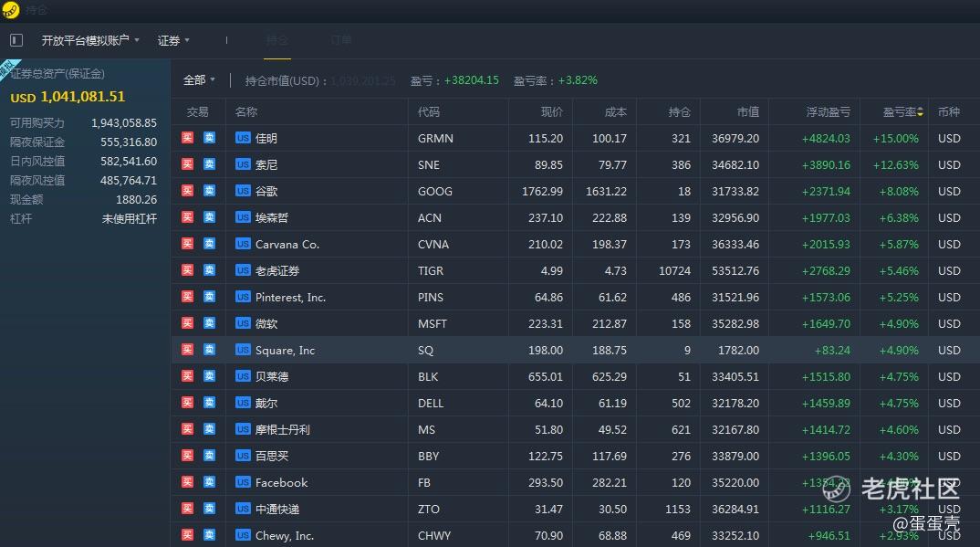Click the US market badge for 佳明

(x=243, y=138)
